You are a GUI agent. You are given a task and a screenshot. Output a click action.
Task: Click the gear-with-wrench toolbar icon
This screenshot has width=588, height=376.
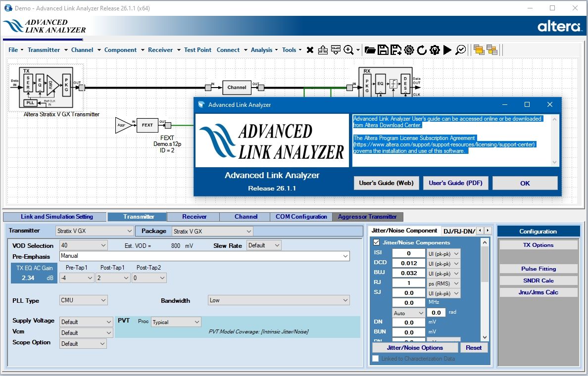point(435,50)
